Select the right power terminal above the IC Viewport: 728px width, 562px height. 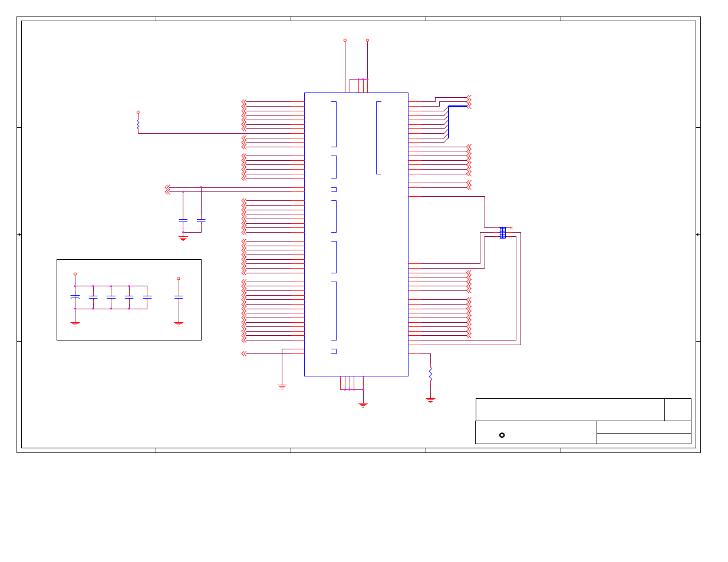pyautogui.click(x=367, y=40)
